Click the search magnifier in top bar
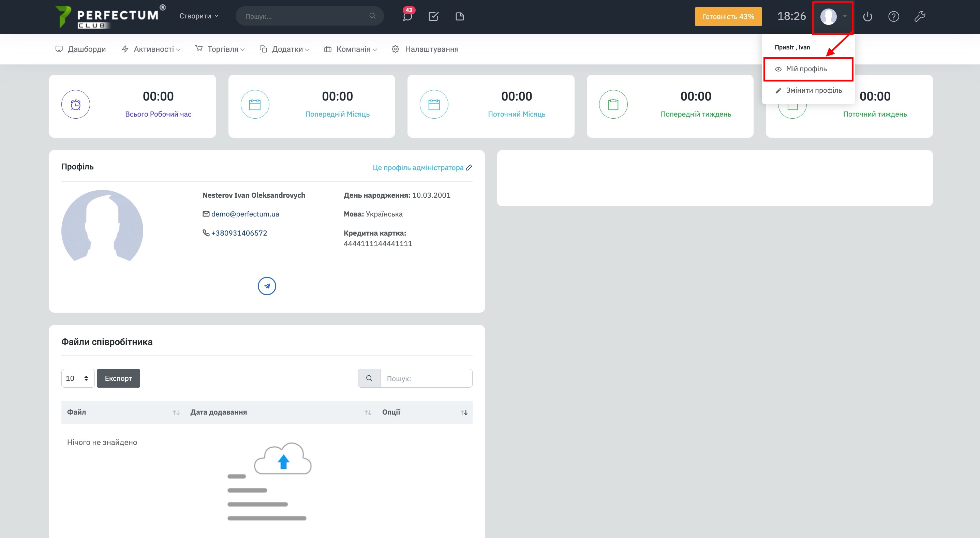This screenshot has height=538, width=980. point(372,16)
